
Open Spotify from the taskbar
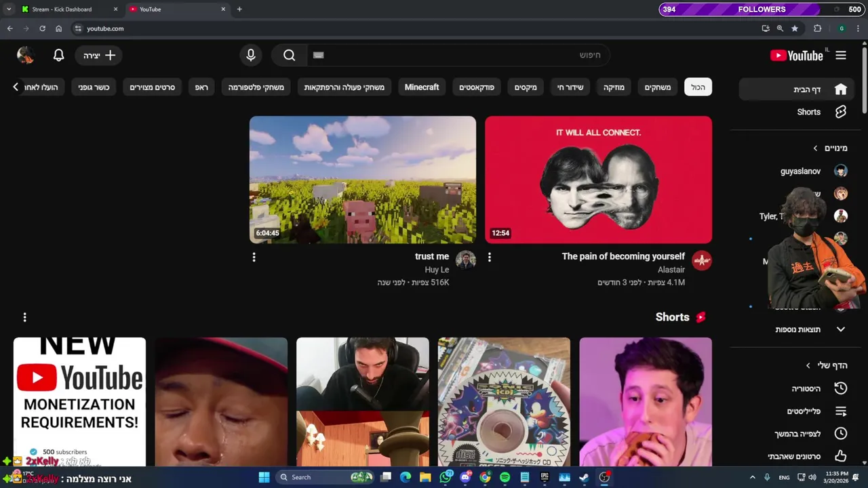pos(505,477)
